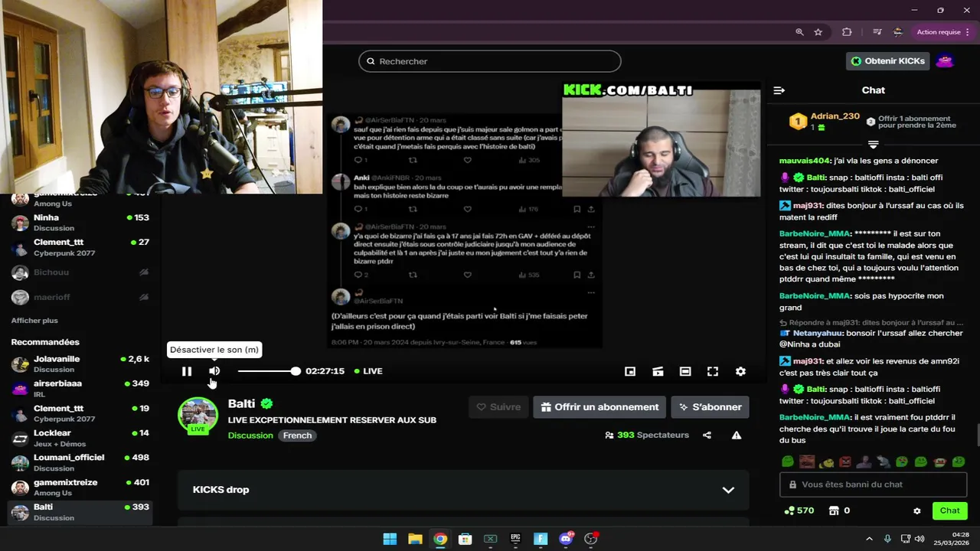Pause the live stream
Screen dimensions: 980x551
click(187, 371)
